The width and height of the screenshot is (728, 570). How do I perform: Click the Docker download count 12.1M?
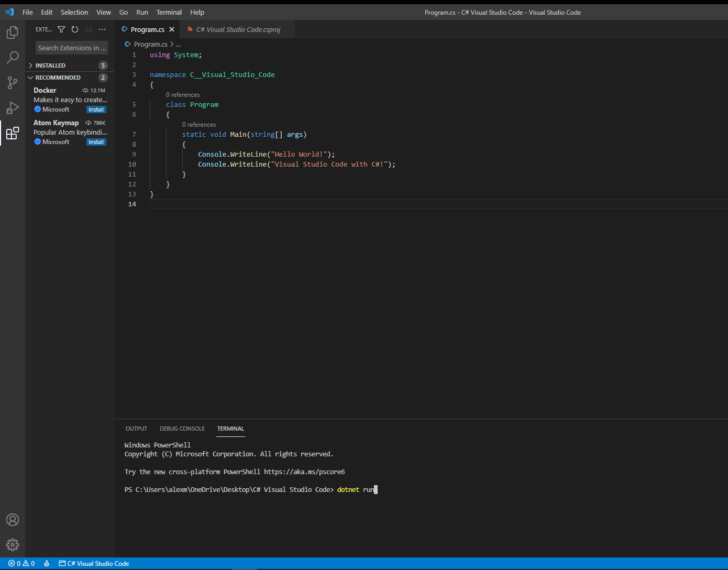94,90
